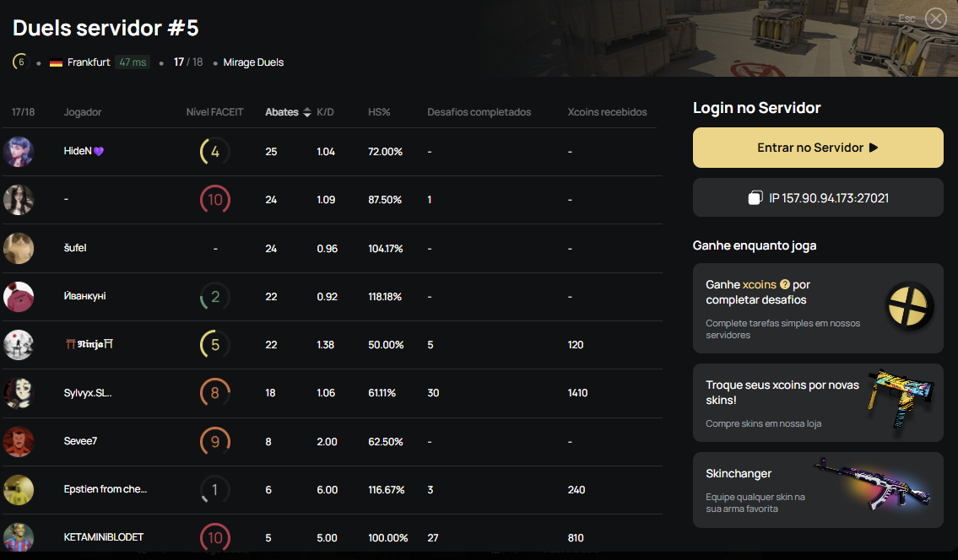Viewport: 958px width, 560px height.
Task: Click the FACEIT level 5 badge for Ninja
Action: point(215,345)
